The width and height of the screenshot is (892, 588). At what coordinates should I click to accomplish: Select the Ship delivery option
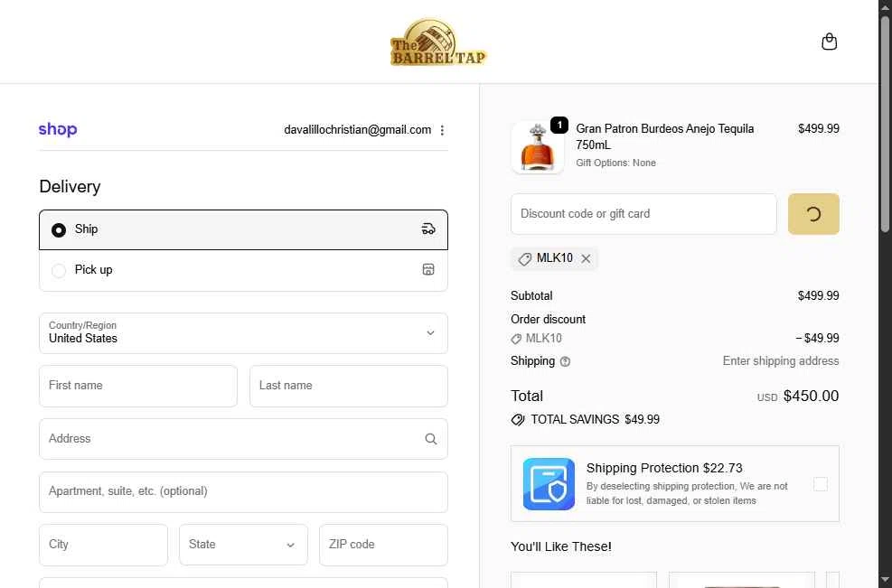coord(243,229)
